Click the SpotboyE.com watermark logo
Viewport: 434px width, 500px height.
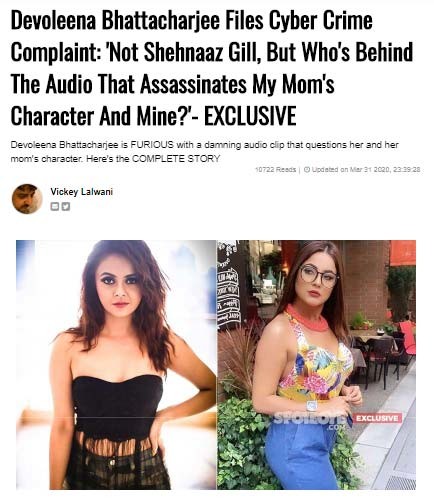pos(312,421)
